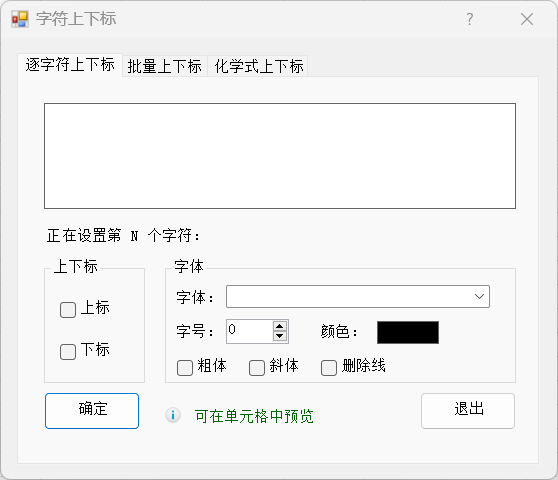This screenshot has height=480, width=558.
Task: Click the 退出 exit button
Action: (x=468, y=411)
